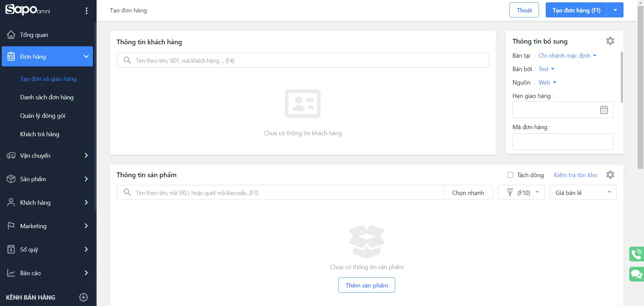Open the Bán bởi Test dropdown
This screenshot has width=644, height=306.
(x=546, y=69)
